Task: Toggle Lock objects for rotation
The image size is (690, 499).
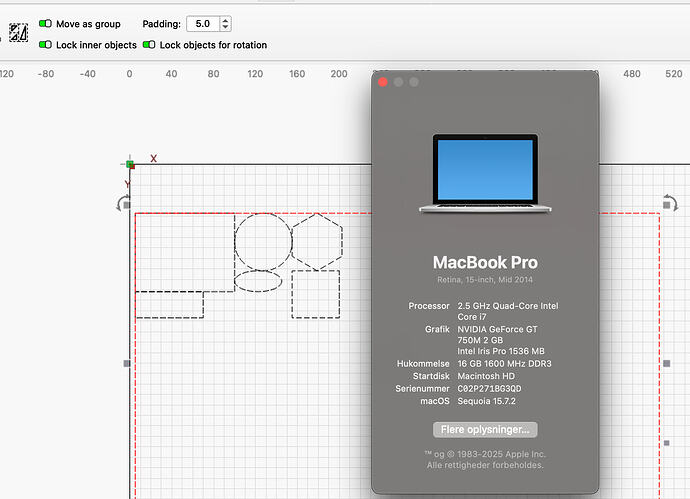Action: [149, 45]
